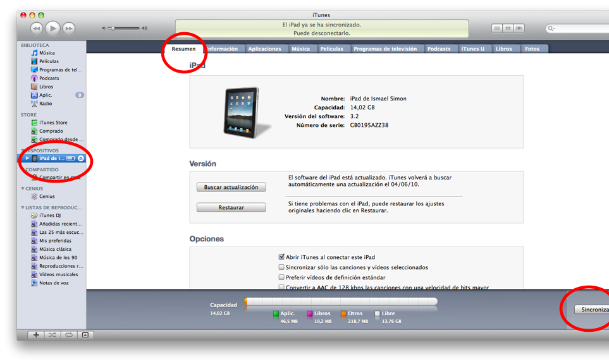Switch to the Podcasts tab
Viewport: 609px width, 364px height.
point(439,49)
